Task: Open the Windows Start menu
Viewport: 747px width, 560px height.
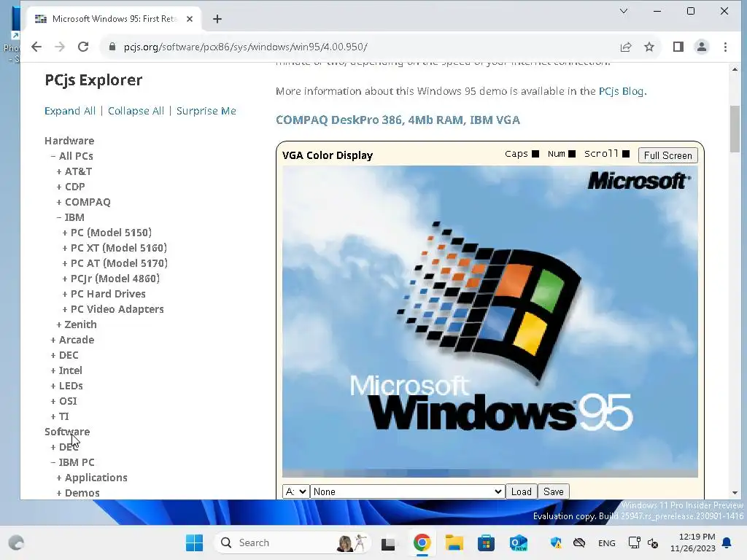Action: tap(194, 542)
